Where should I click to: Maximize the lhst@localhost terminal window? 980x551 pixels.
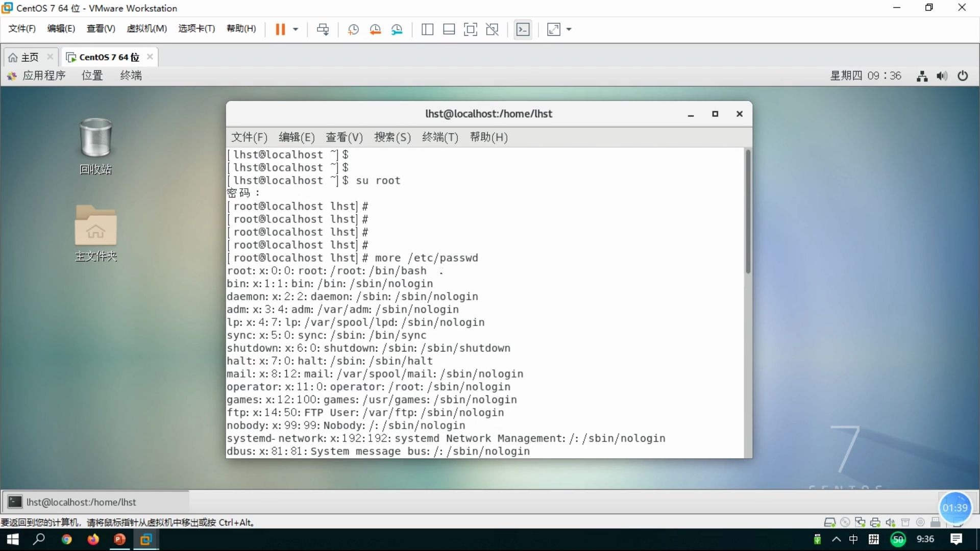click(x=715, y=114)
